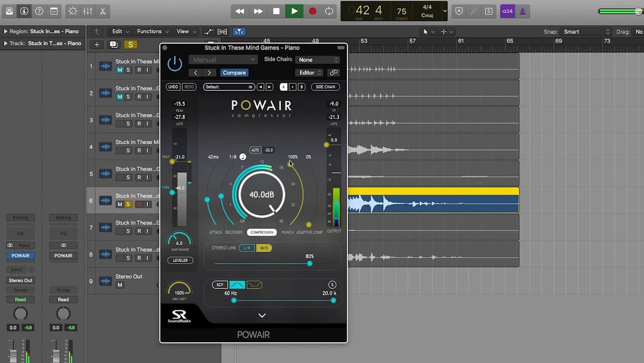Toggle the blue Catch Playhead icon
The height and width of the screenshot is (363, 644).
tap(239, 32)
